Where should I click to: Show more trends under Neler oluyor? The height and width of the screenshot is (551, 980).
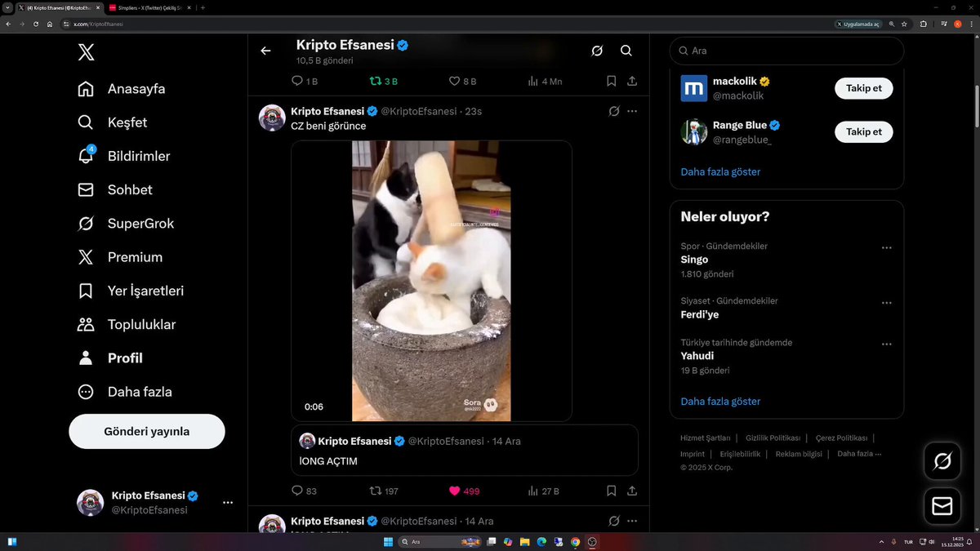[720, 402]
